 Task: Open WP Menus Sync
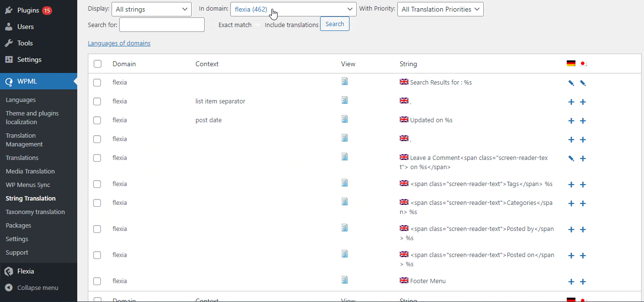[28, 185]
